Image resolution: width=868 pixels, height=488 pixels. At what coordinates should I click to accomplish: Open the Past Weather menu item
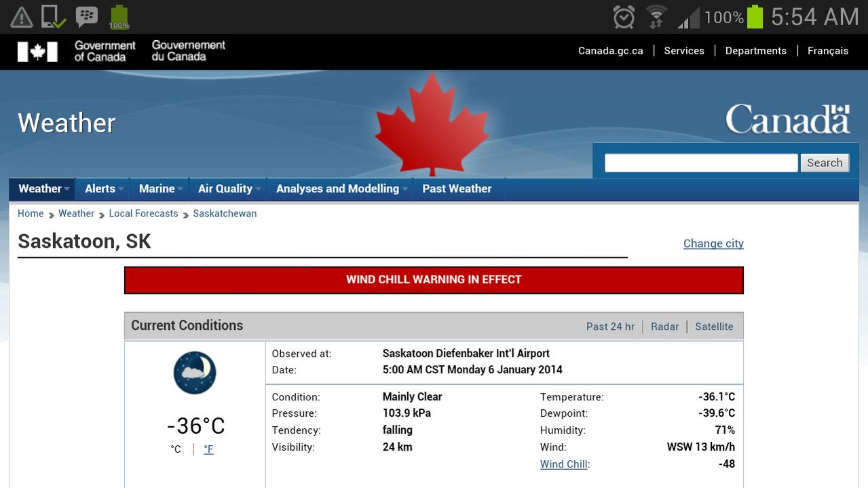(x=457, y=189)
